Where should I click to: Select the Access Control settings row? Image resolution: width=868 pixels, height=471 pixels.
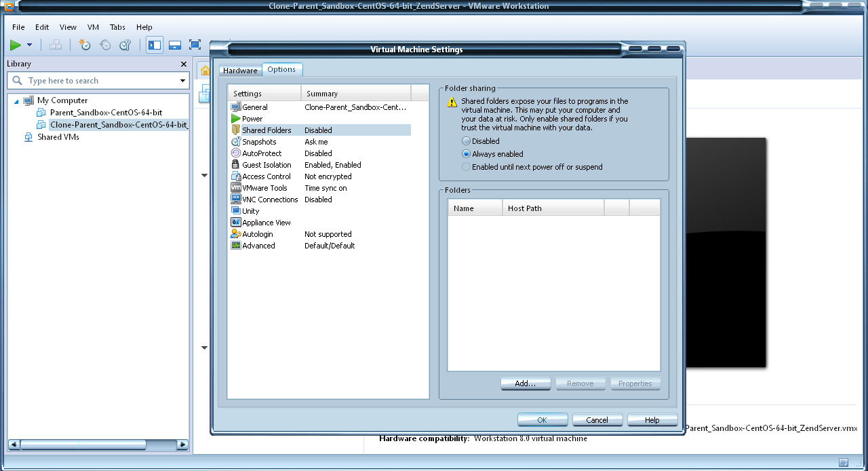pyautogui.click(x=319, y=176)
